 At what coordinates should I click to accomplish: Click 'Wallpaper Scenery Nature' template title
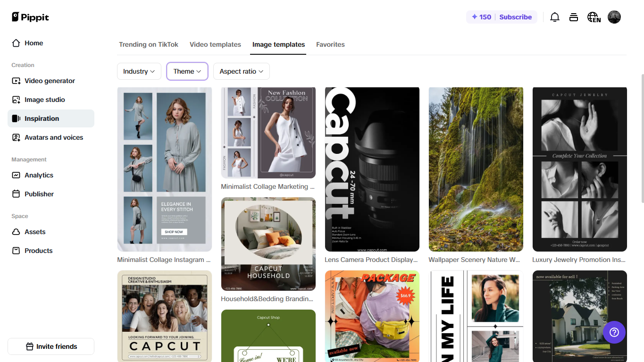pos(475,260)
